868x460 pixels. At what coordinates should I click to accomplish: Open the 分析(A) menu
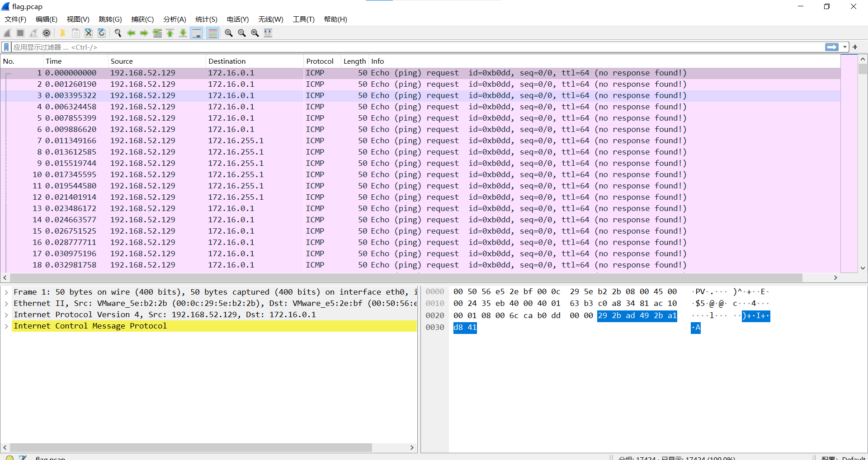point(175,19)
